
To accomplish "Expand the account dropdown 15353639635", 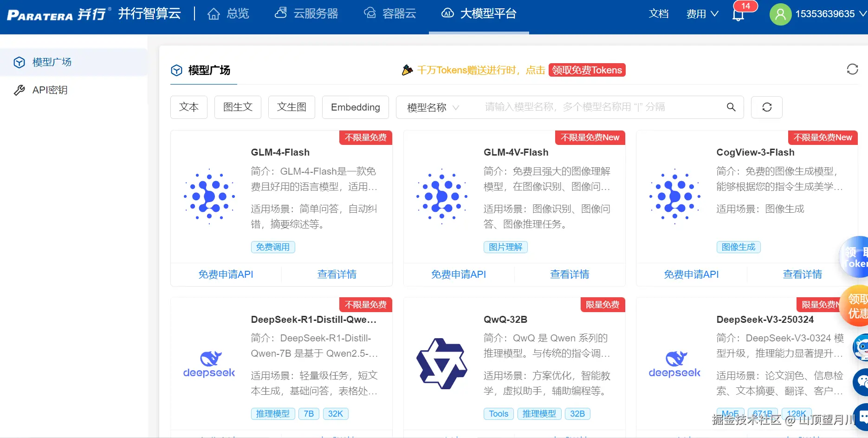I will click(830, 14).
